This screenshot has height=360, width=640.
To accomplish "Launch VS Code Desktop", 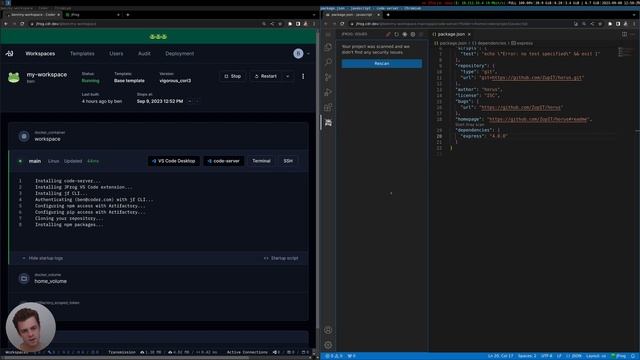I will [x=174, y=161].
